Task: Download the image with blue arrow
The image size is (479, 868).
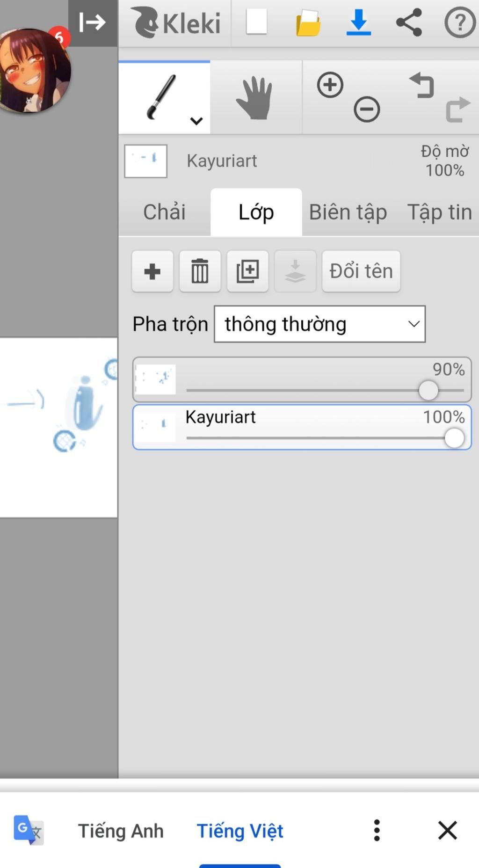Action: click(x=359, y=22)
